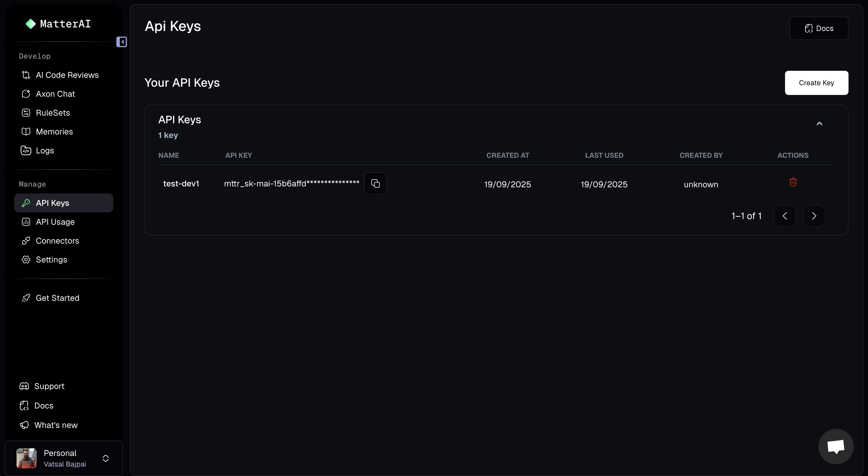This screenshot has width=868, height=476.
Task: Open What's new link
Action: click(56, 425)
